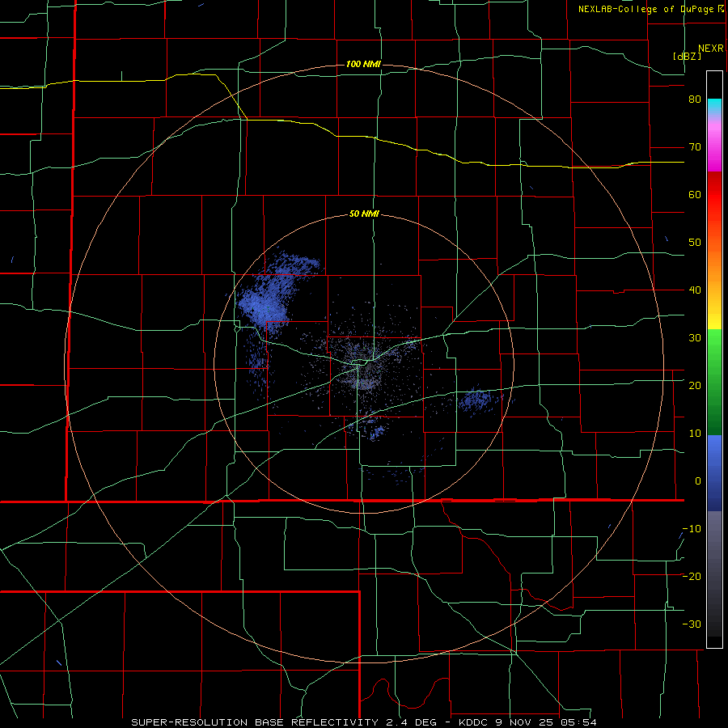Viewport: 728px width, 728px height.
Task: Click the blue band of the color bar
Action: pos(714,473)
